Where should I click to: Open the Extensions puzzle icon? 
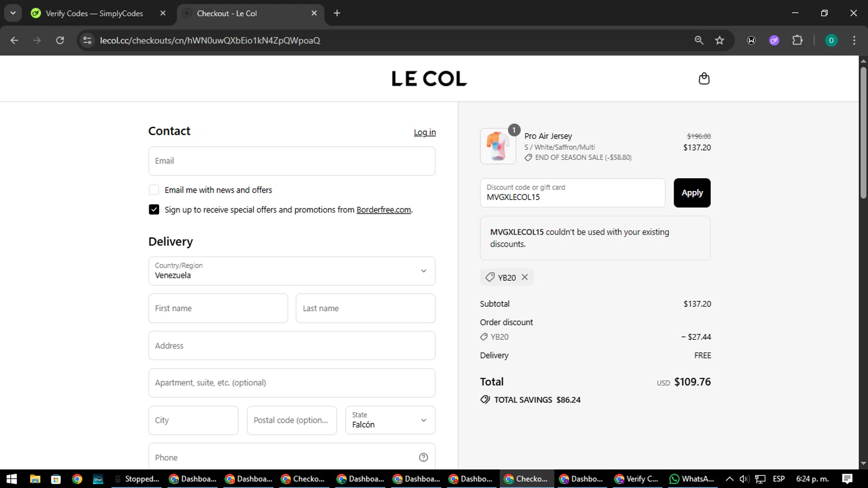pyautogui.click(x=797, y=40)
